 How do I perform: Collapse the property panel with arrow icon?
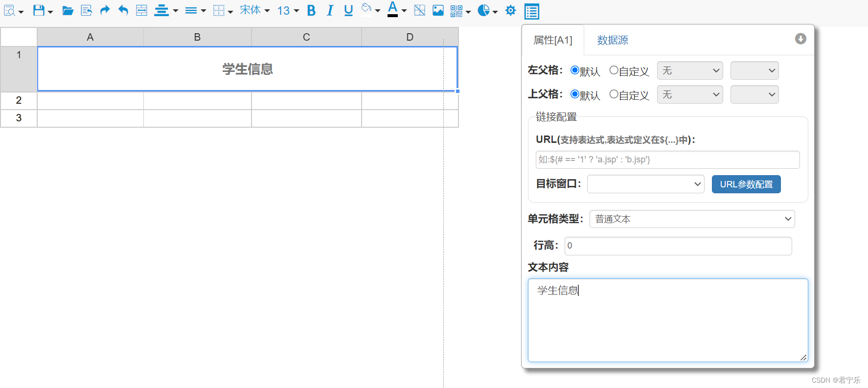coord(800,39)
